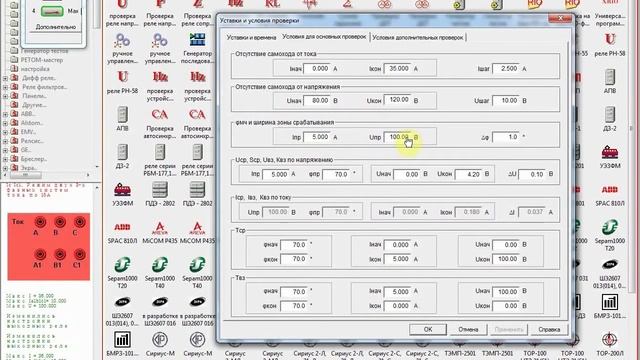Expand the EMV tree node
Screen dimensions: 640x360
pos(5,132)
